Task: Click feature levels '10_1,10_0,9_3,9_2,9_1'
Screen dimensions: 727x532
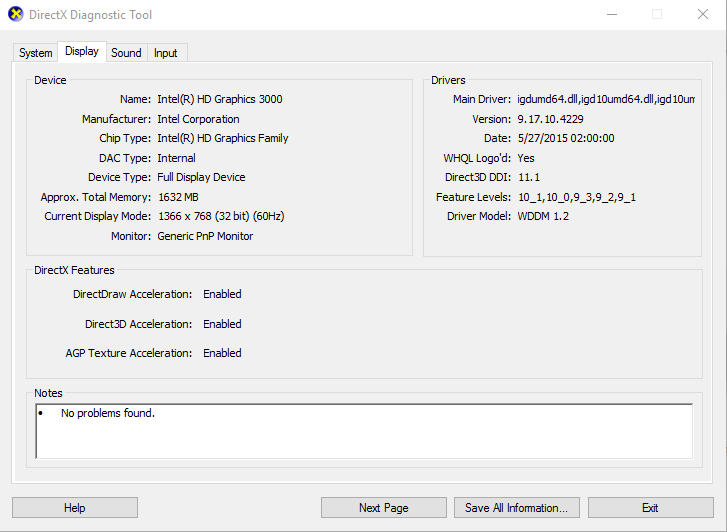Action: pos(577,197)
